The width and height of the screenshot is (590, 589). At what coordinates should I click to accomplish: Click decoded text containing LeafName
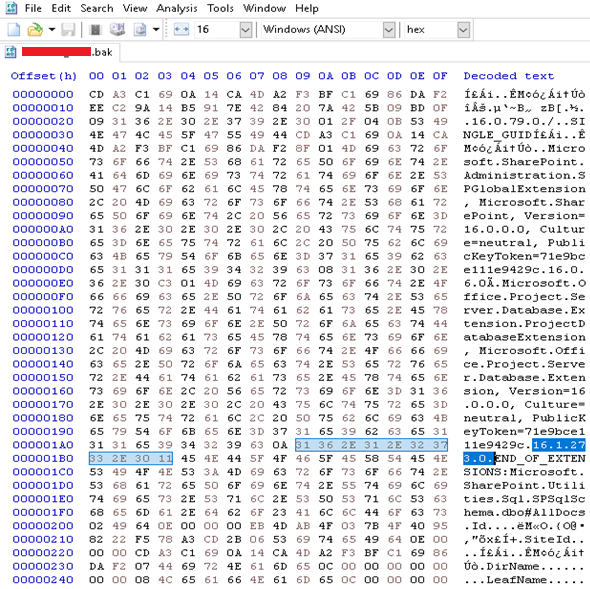524,580
